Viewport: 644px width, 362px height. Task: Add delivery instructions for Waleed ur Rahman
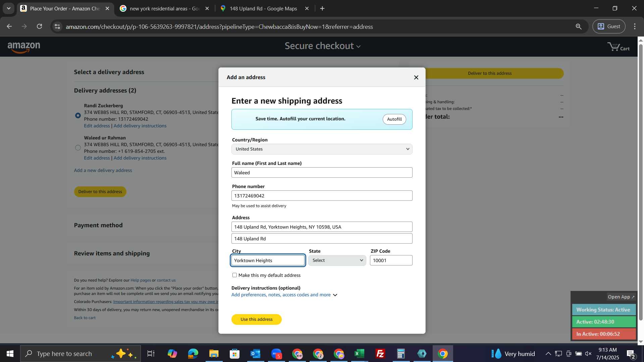point(140,158)
